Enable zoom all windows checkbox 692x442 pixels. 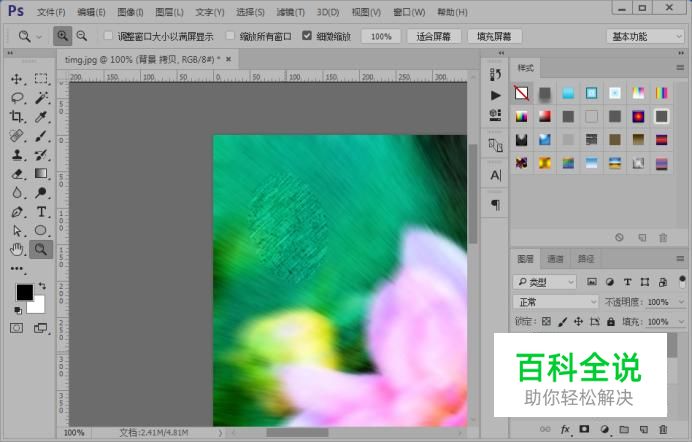tap(230, 36)
